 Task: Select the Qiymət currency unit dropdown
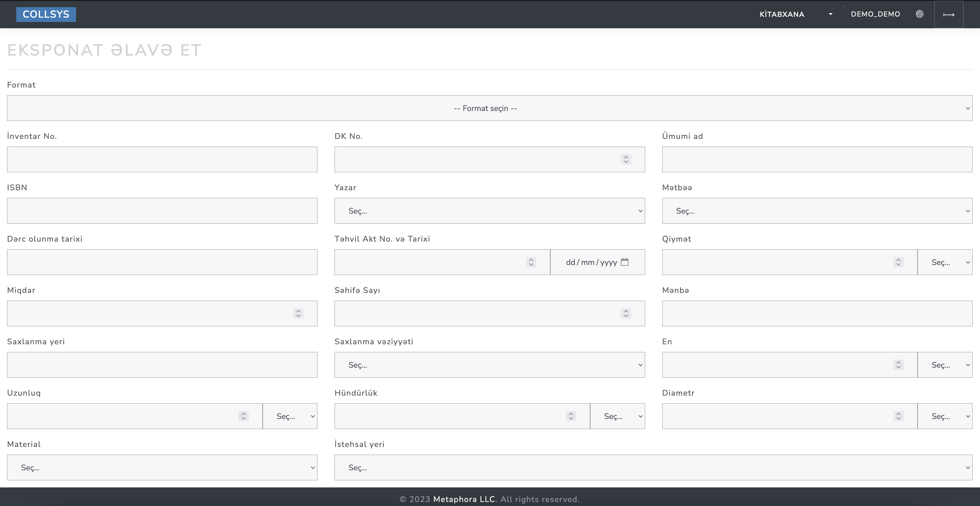pos(945,262)
